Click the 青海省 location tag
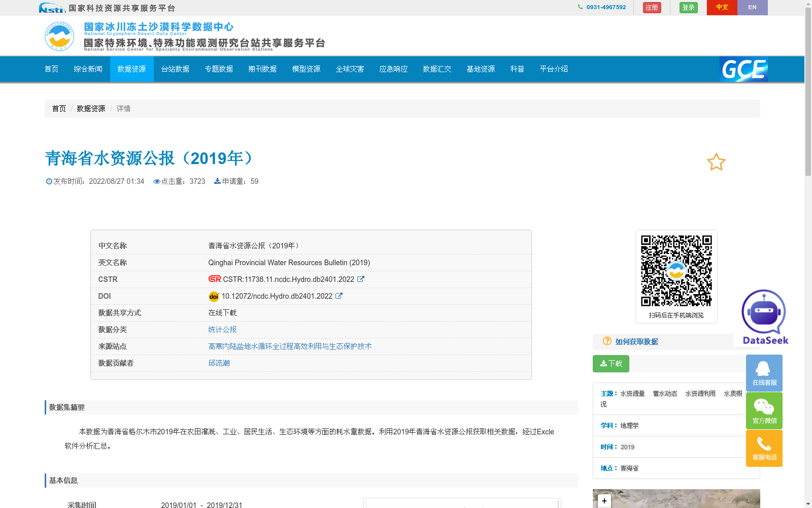 629,468
